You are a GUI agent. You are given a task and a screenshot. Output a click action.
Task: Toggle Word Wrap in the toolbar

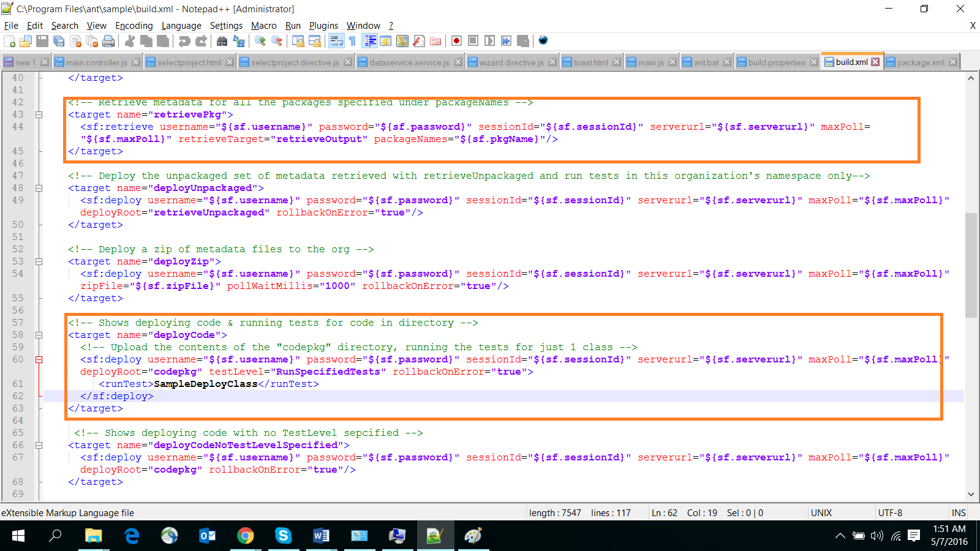click(336, 41)
